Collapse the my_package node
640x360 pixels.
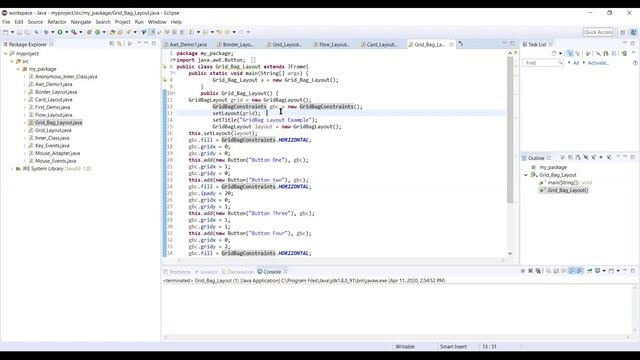tap(18, 69)
